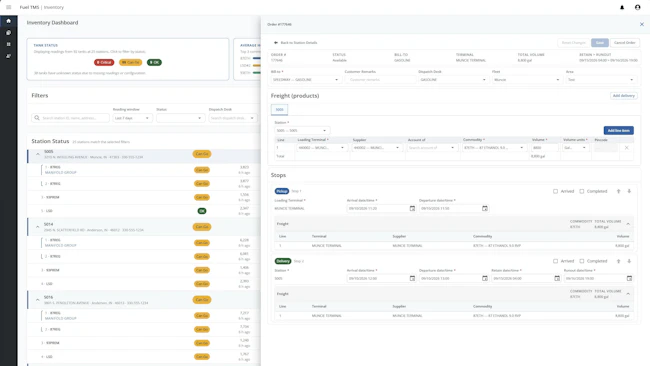Open the grid icon in the sidebar
Viewport: 650px width, 366px height.
(x=9, y=44)
